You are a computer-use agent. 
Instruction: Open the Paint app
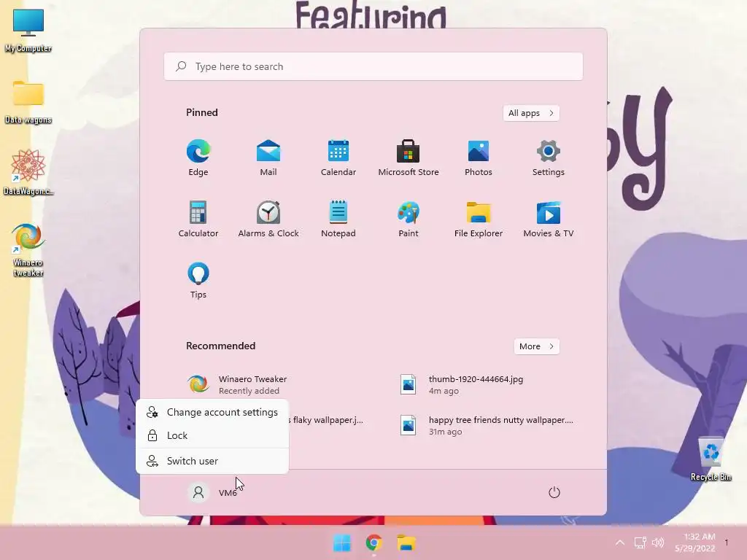click(x=409, y=219)
